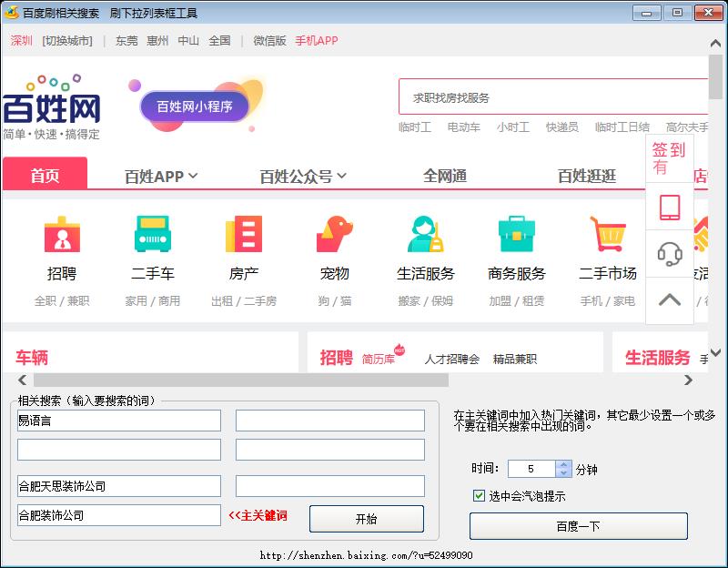The image size is (728, 568).
Task: Click the 合肥装饰公司 main keyword field
Action: (x=119, y=515)
